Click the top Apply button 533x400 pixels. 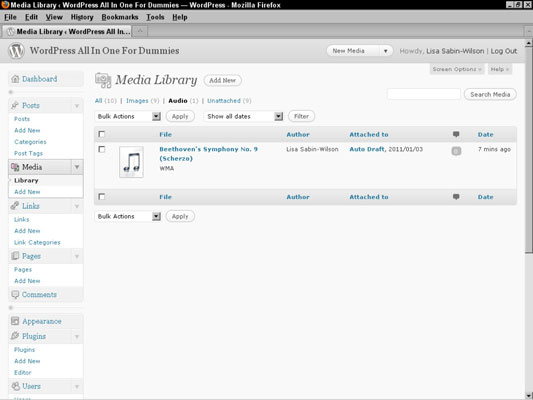pyautogui.click(x=180, y=116)
